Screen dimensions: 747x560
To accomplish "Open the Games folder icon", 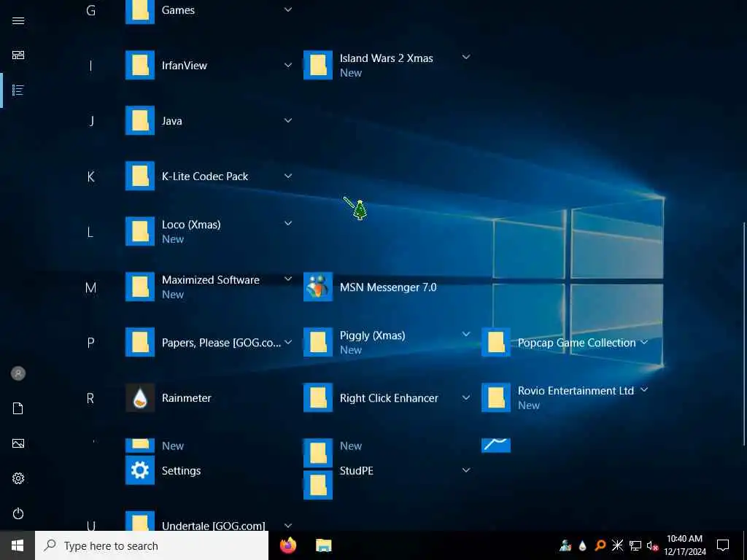I will coord(140,12).
